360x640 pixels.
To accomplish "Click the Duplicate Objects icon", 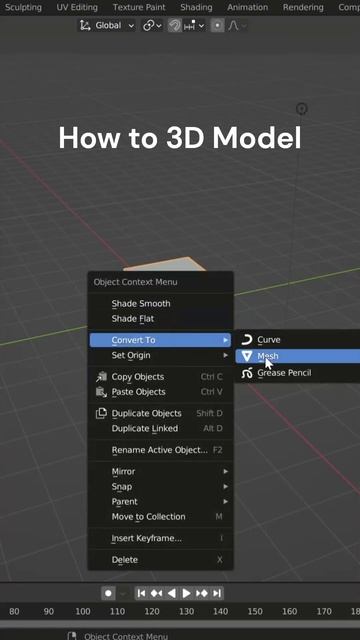I will point(101,413).
